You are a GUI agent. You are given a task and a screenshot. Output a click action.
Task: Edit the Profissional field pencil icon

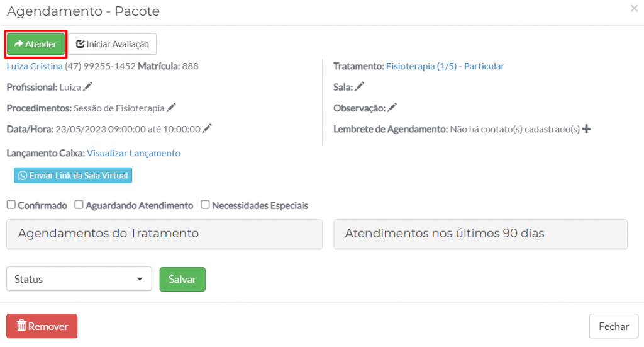click(87, 86)
